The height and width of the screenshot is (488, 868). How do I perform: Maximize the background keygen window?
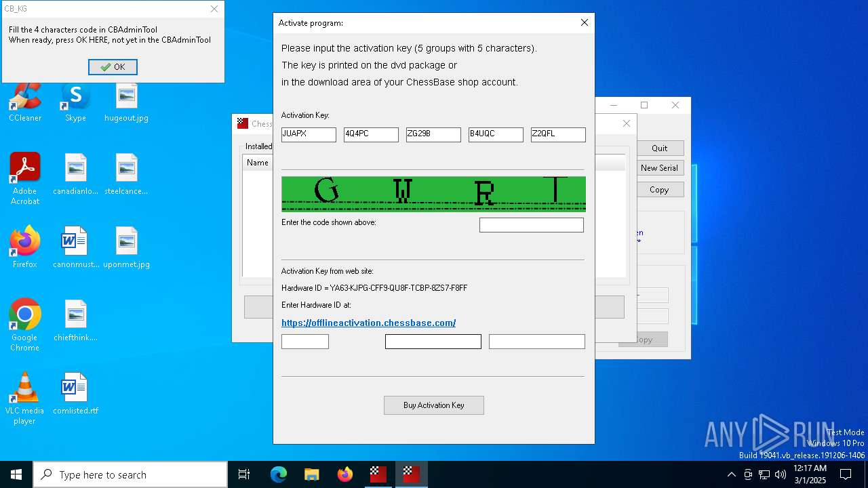click(644, 105)
